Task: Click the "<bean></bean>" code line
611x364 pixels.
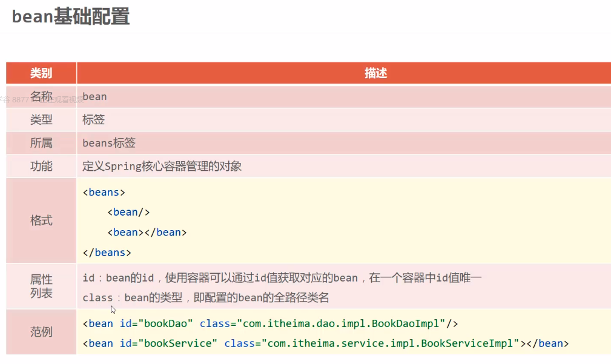Action: (147, 232)
